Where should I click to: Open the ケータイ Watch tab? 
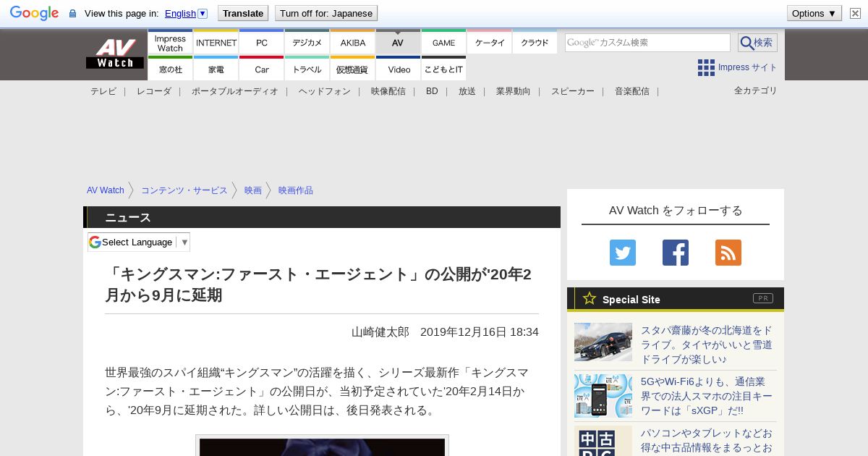(x=489, y=43)
